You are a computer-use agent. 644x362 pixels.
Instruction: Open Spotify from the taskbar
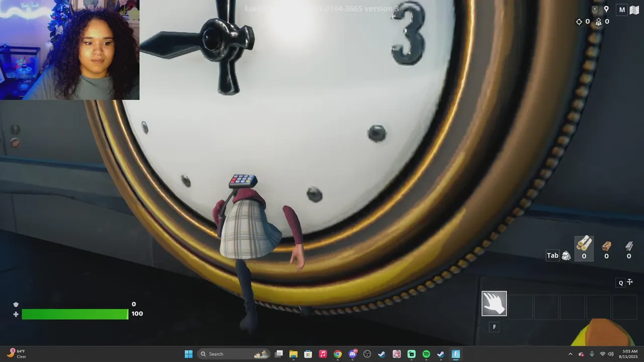[x=426, y=354]
